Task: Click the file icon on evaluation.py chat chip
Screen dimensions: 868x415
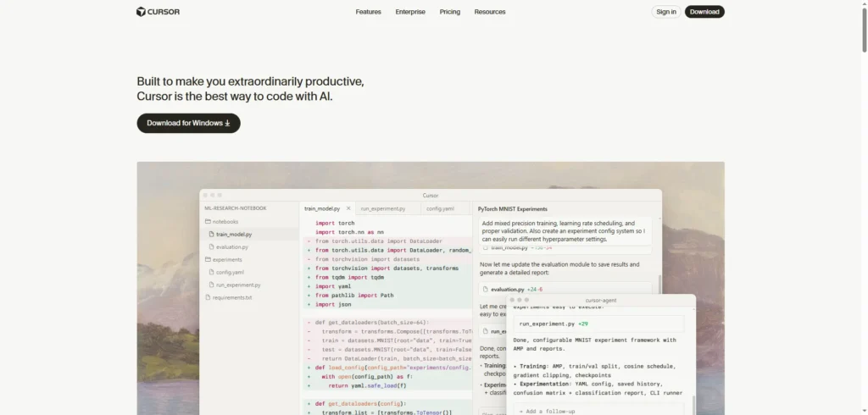Action: point(485,290)
